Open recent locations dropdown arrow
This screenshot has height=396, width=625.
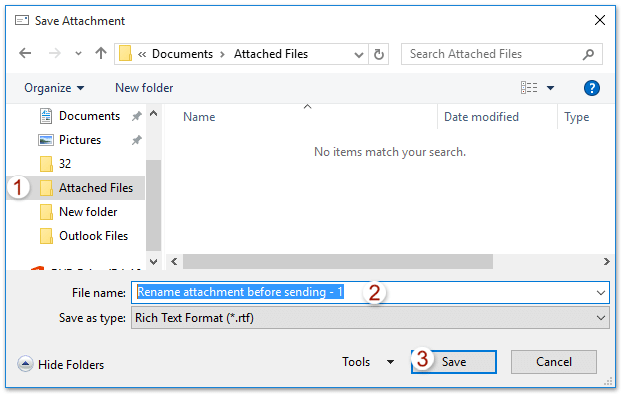pyautogui.click(x=79, y=53)
